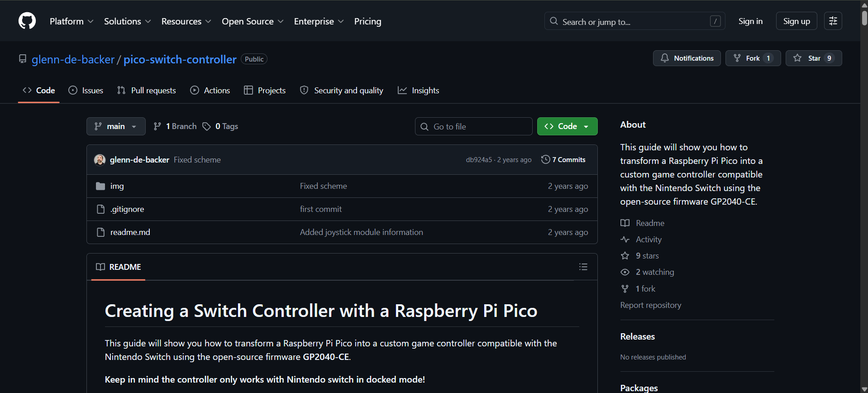Click the GitHub logo home icon
The width and height of the screenshot is (868, 393).
[27, 21]
